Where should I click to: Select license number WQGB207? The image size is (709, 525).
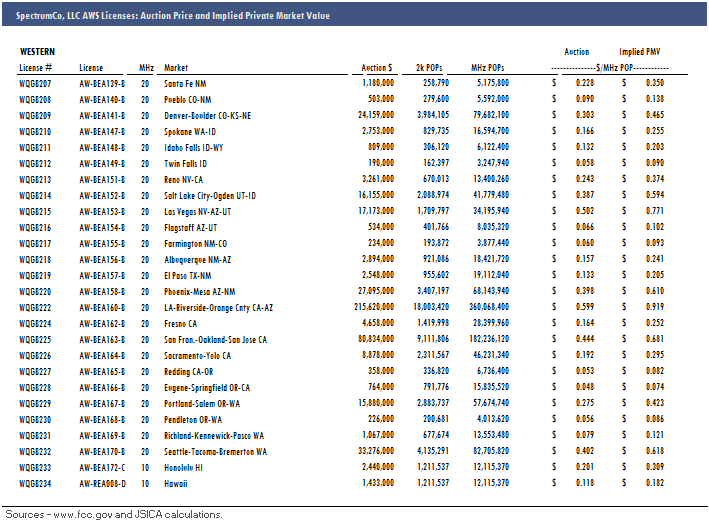(36, 83)
